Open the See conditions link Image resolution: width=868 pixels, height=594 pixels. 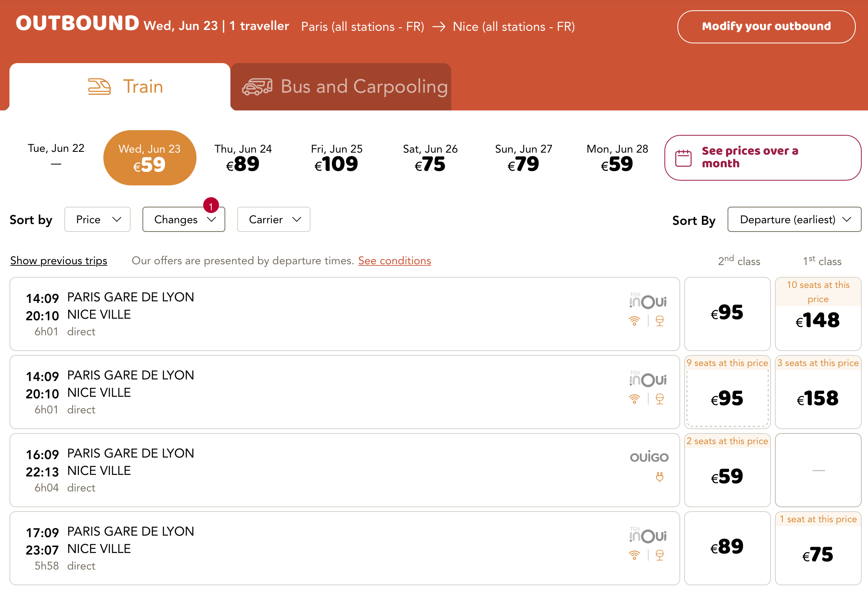point(394,260)
